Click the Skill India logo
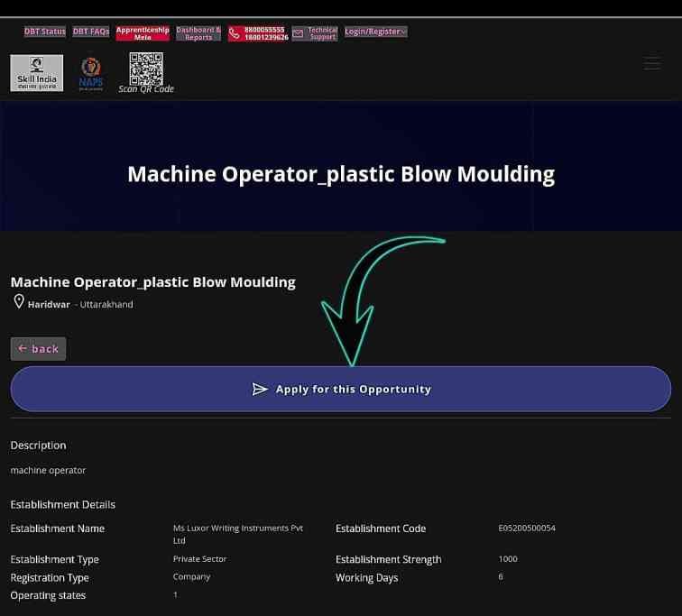682x616 pixels. (x=36, y=73)
